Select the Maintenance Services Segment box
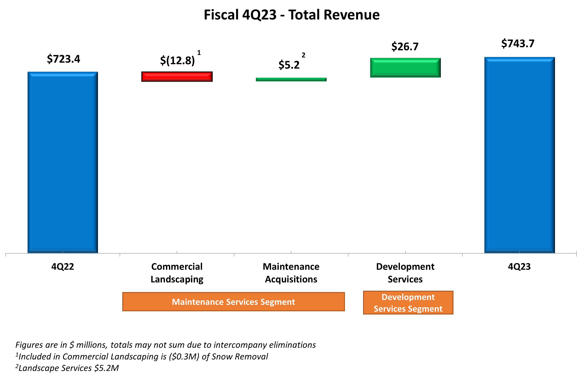 233,302
